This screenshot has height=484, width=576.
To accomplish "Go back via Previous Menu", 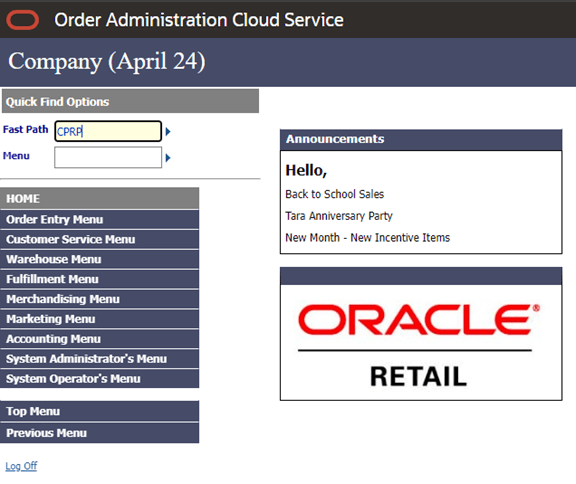I will tap(100, 433).
